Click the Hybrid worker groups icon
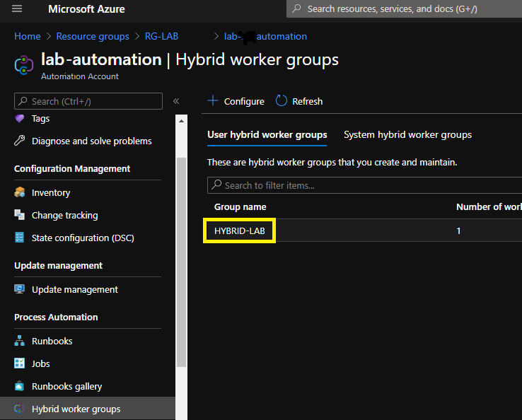 point(20,409)
